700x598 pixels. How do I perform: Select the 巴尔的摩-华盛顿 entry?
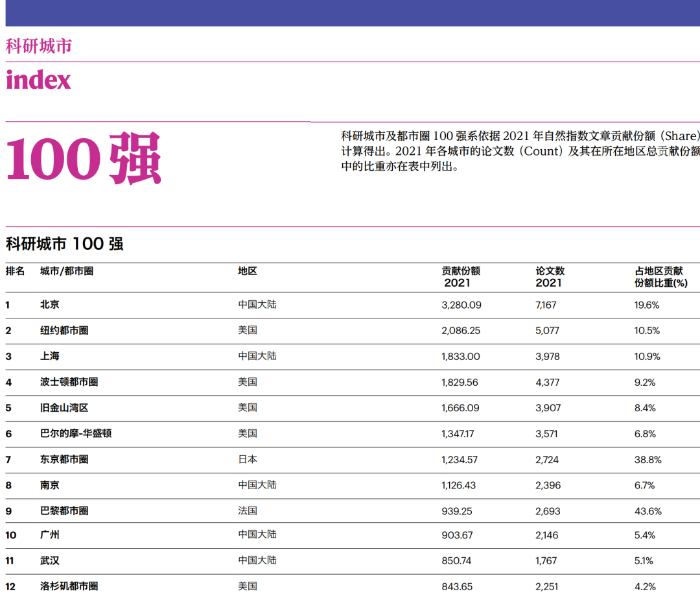click(76, 433)
